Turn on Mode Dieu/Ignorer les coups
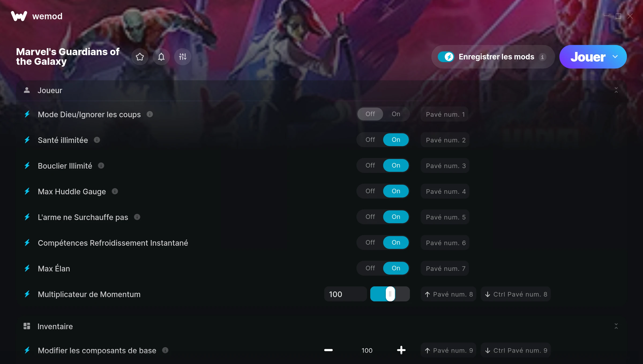643x364 pixels. coord(396,114)
